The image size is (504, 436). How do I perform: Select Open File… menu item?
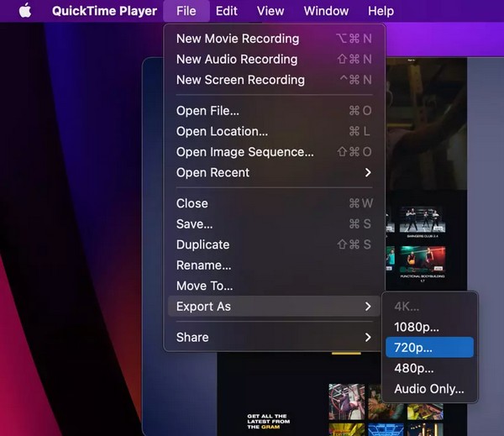point(274,111)
